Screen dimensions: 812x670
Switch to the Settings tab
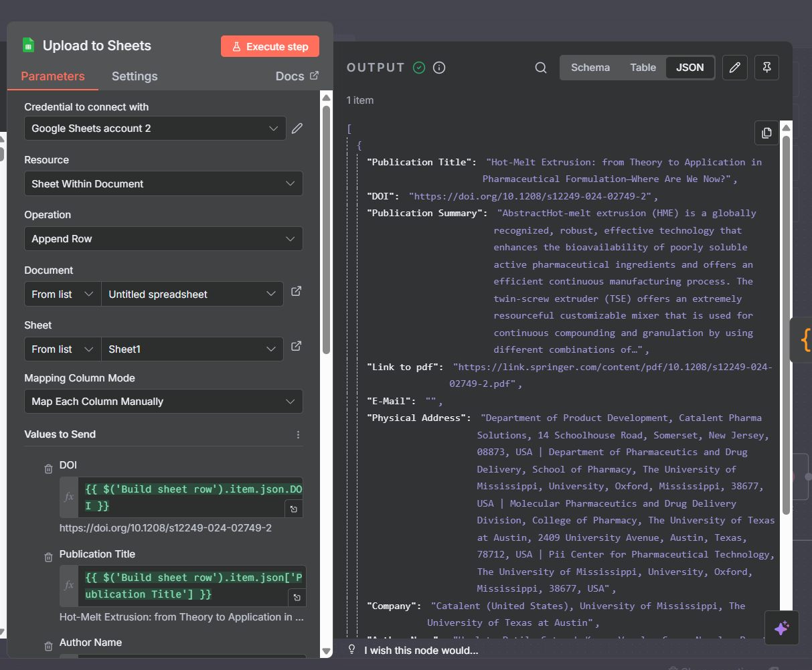pos(135,76)
